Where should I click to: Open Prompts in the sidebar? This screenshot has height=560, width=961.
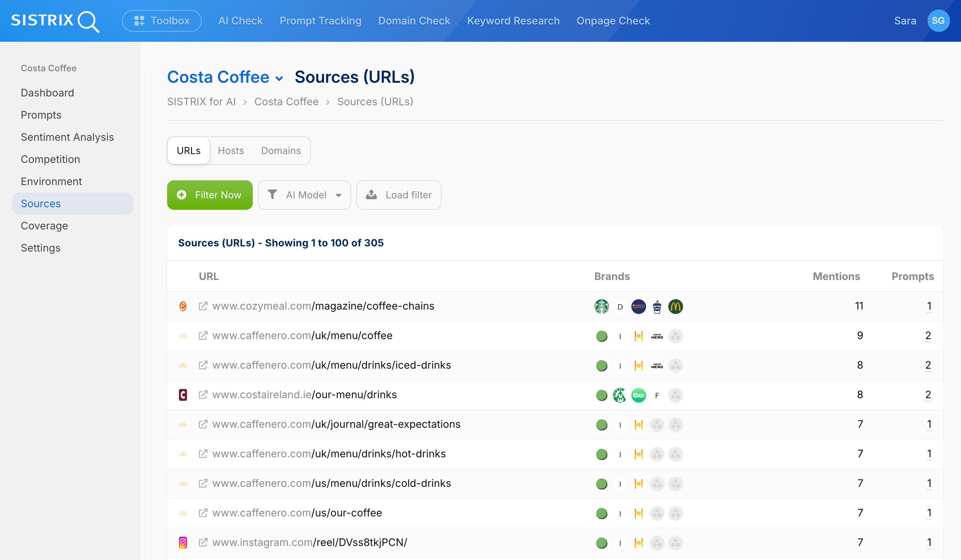point(41,115)
